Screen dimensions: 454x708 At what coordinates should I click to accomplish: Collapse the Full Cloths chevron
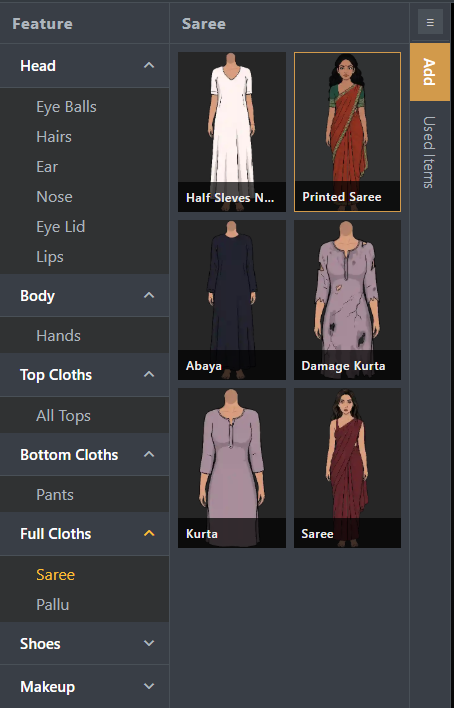(149, 533)
